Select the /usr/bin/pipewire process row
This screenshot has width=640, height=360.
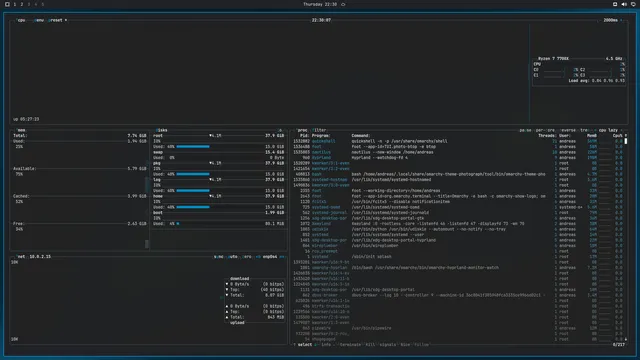coord(457,328)
